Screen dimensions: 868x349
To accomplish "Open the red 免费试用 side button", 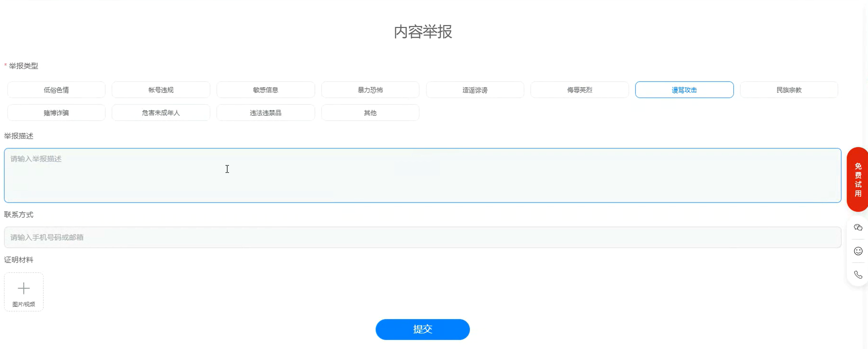I will (x=858, y=180).
